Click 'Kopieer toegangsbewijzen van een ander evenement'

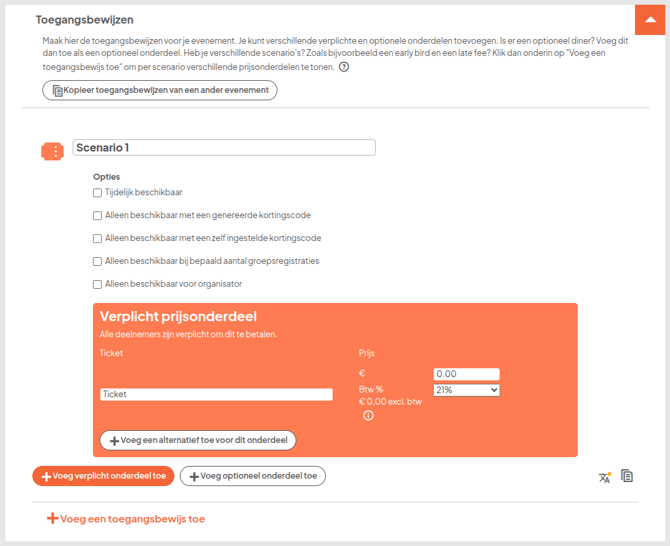click(x=160, y=90)
